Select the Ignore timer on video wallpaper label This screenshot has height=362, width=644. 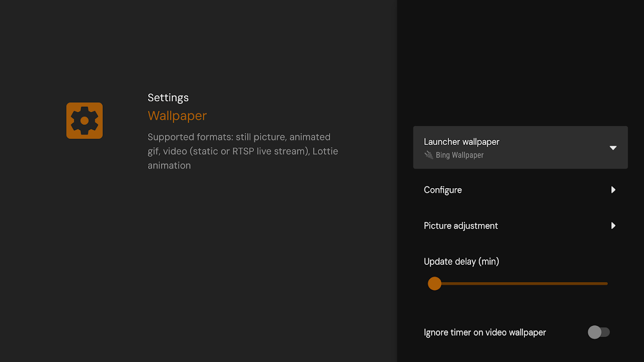pos(485,332)
